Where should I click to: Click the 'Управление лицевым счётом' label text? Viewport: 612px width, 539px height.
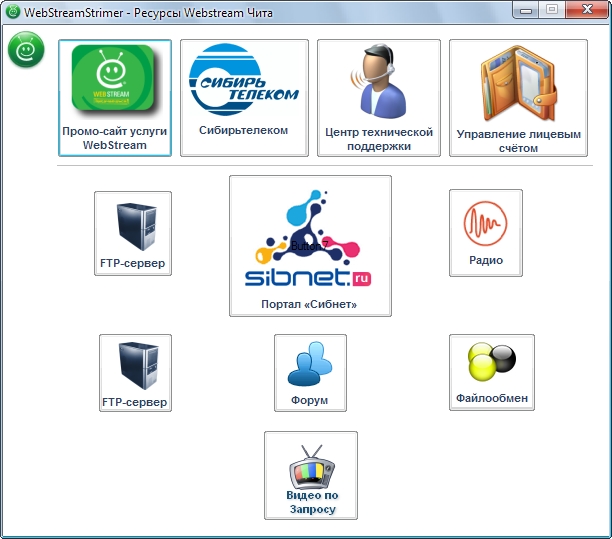click(518, 141)
